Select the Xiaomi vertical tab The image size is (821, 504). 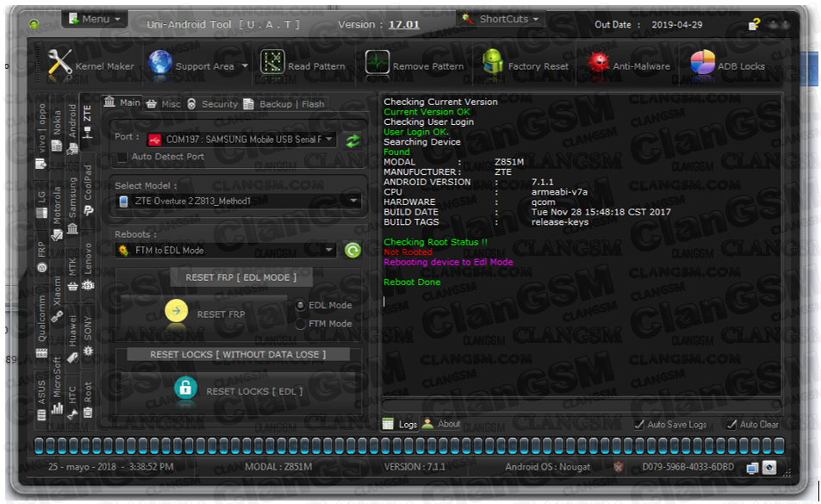(x=57, y=299)
